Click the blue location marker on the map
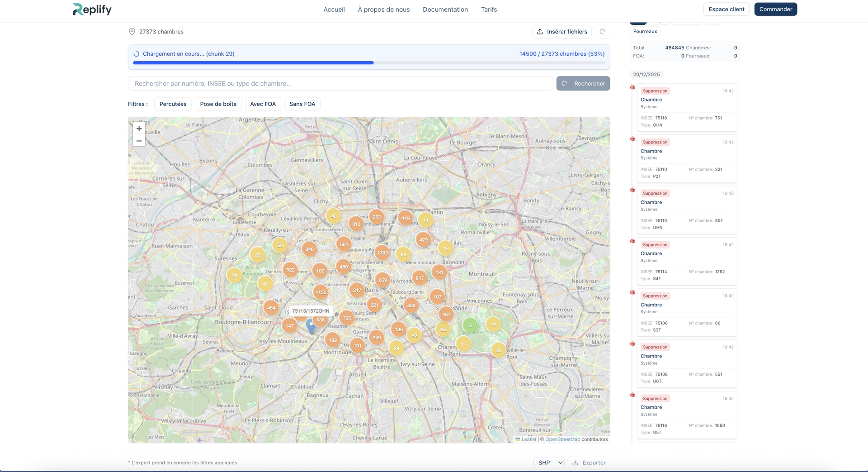 [x=311, y=326]
